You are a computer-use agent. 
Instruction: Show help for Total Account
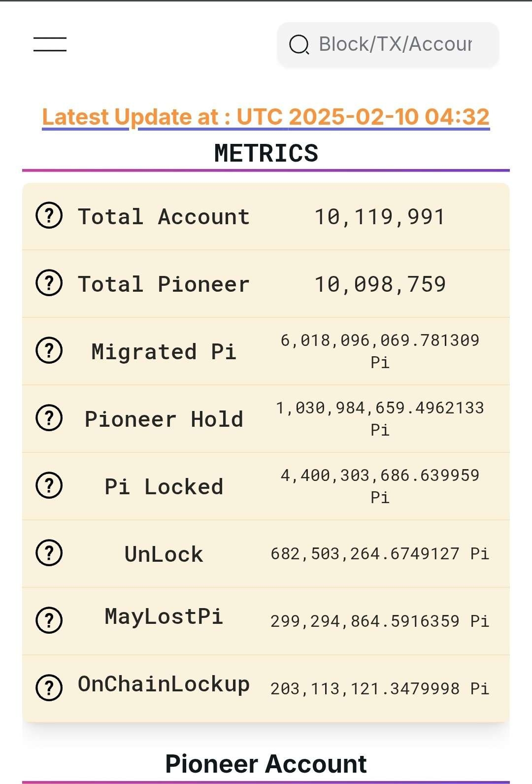coord(49,216)
